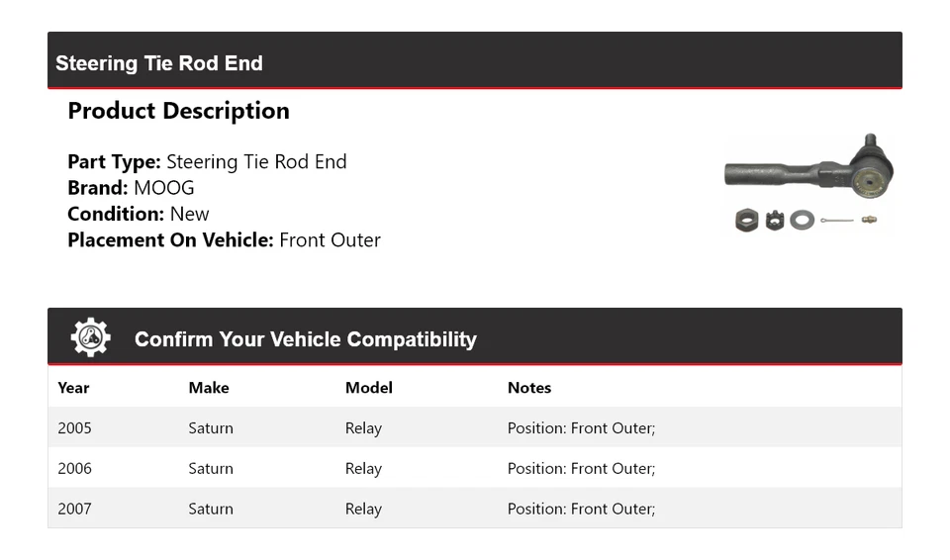Click the Condition New line
The image size is (950, 560).
click(139, 214)
